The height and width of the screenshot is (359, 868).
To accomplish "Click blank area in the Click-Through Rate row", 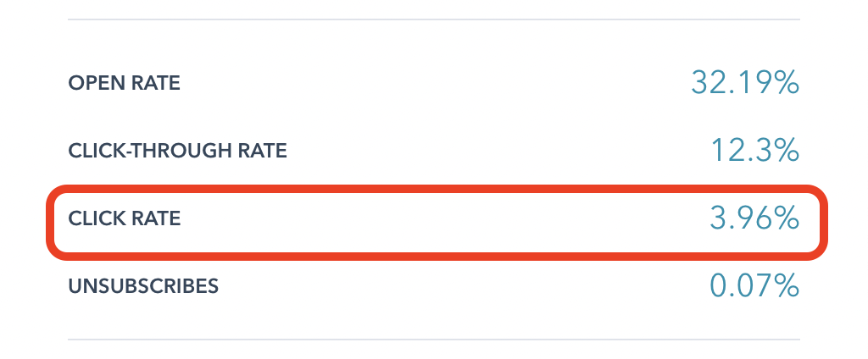I will [x=492, y=152].
